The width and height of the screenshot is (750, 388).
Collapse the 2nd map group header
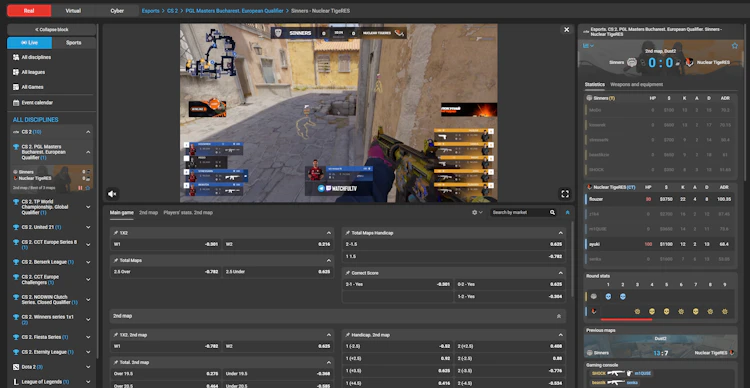coord(559,316)
